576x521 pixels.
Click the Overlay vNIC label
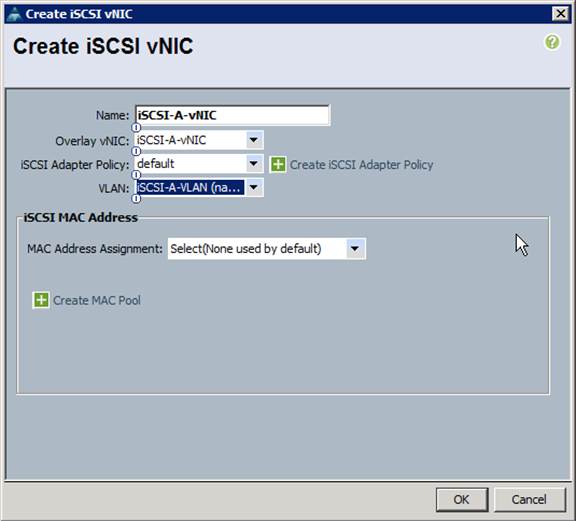pos(92,141)
